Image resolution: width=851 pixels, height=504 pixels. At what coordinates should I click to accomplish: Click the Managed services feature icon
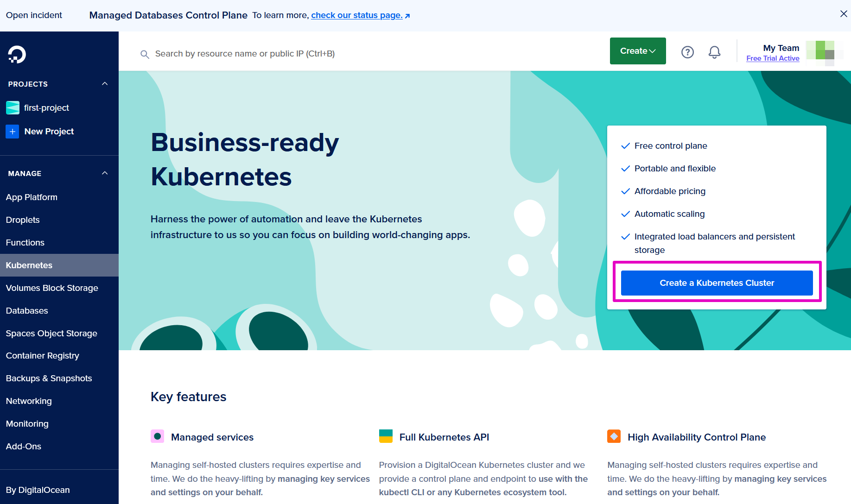pos(158,436)
